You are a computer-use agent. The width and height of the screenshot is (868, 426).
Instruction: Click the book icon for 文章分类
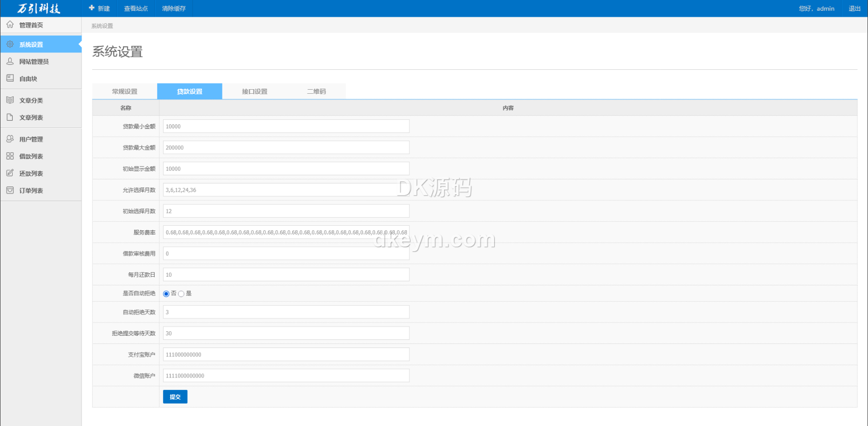click(10, 100)
